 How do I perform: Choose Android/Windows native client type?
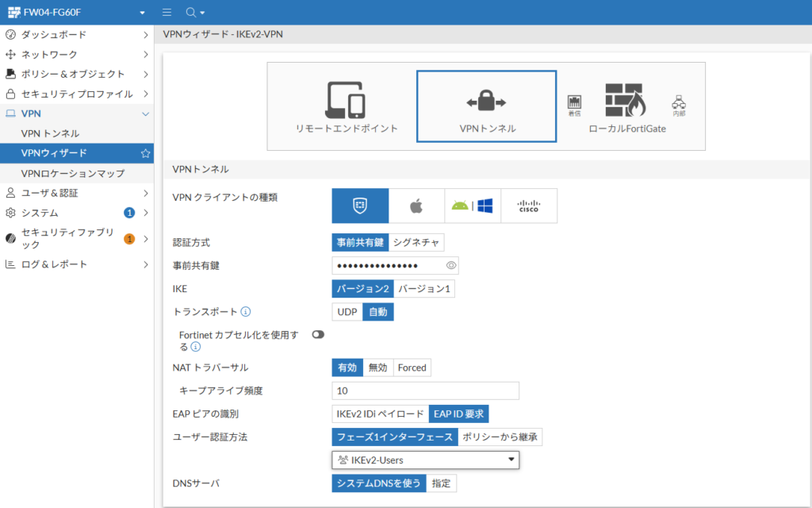(473, 206)
